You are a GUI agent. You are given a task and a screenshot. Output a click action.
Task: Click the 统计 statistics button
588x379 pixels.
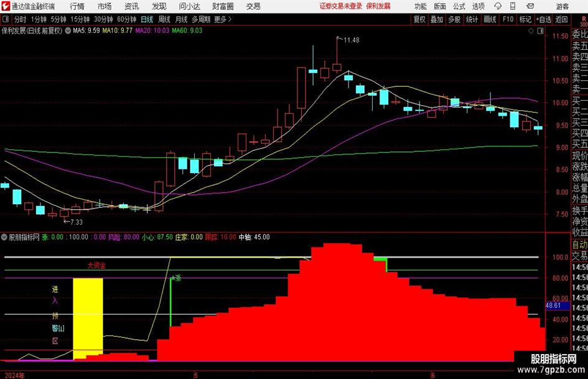click(472, 19)
